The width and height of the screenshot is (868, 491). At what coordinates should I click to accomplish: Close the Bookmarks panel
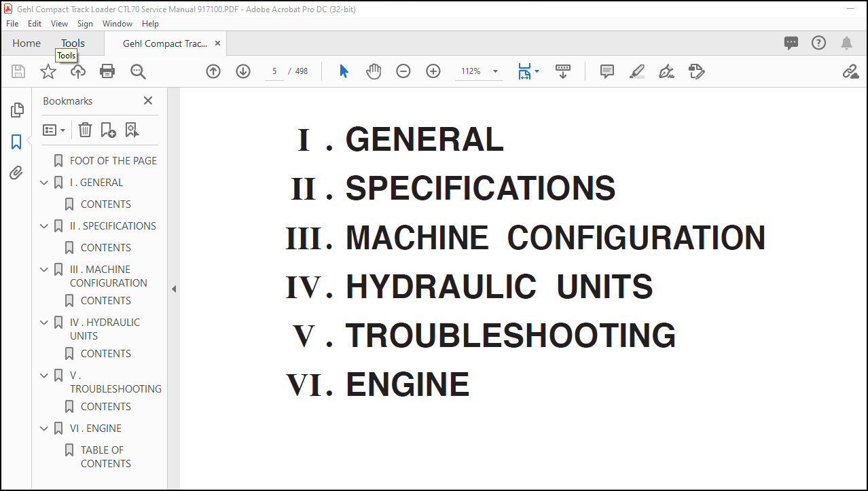pos(148,101)
